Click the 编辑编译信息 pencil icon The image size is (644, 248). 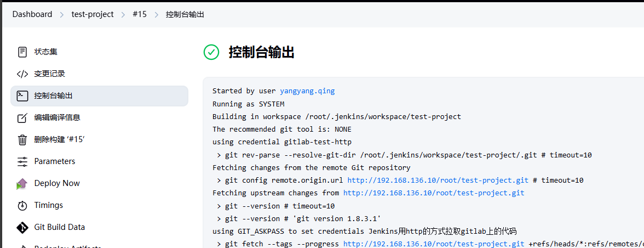(x=22, y=117)
